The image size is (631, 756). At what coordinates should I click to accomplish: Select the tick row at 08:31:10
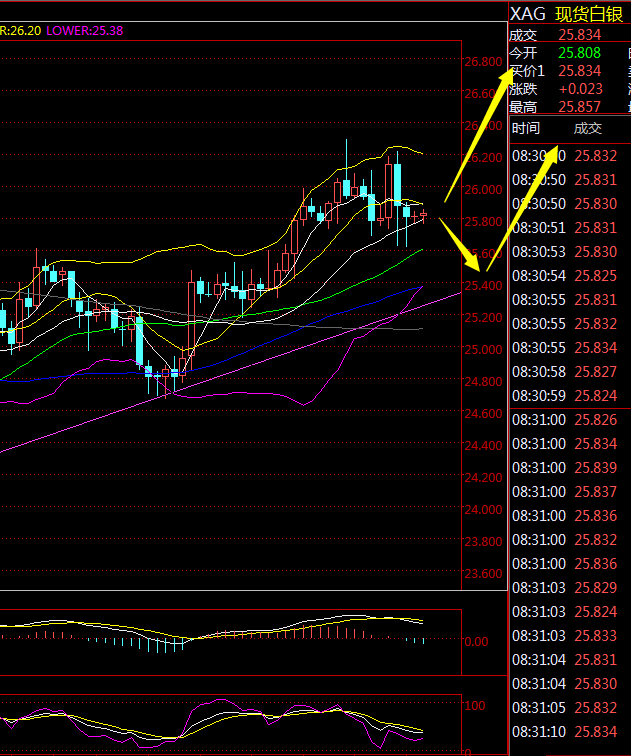(x=566, y=732)
